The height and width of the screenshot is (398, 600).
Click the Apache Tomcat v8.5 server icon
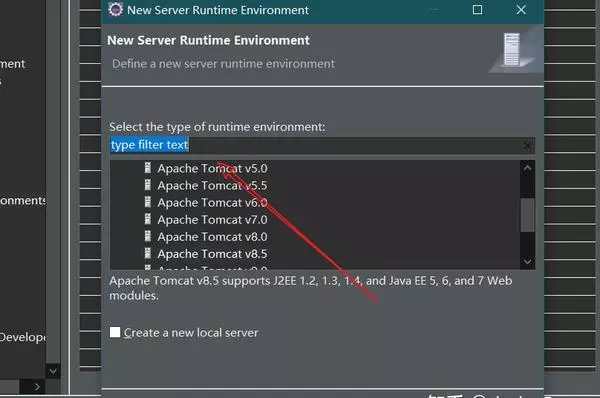148,253
